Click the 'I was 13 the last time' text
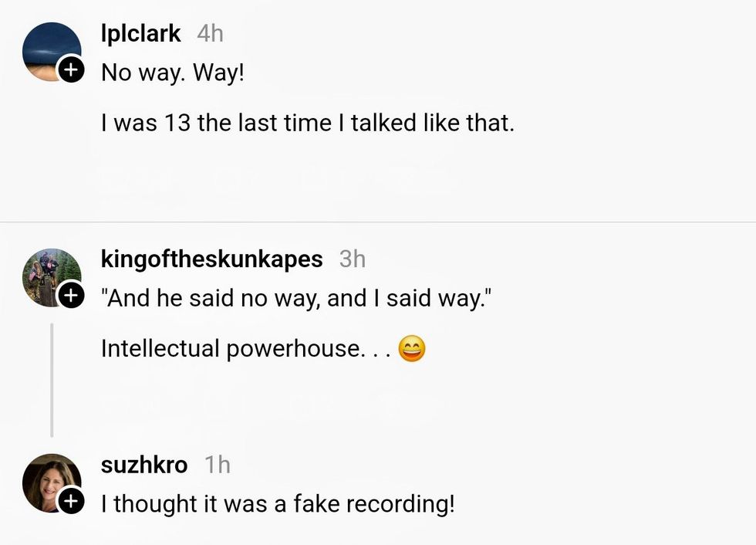This screenshot has width=756, height=545. tap(307, 123)
